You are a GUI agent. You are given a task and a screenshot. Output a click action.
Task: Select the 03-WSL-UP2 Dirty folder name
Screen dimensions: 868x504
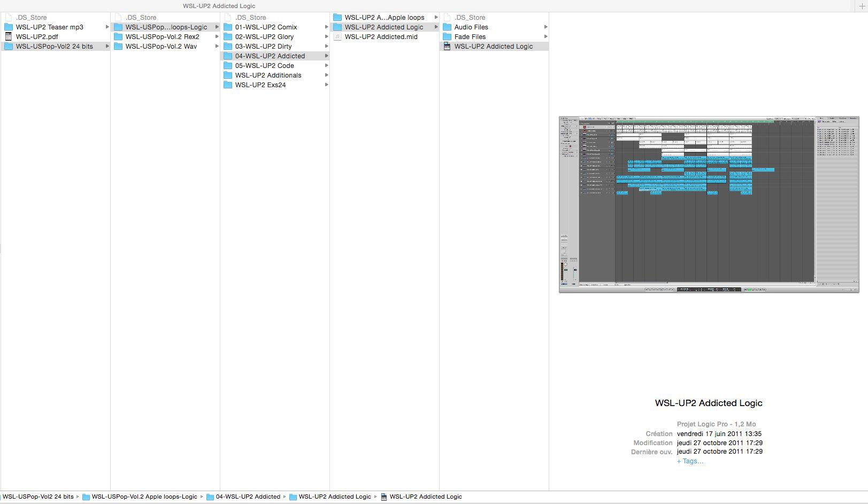coord(264,46)
